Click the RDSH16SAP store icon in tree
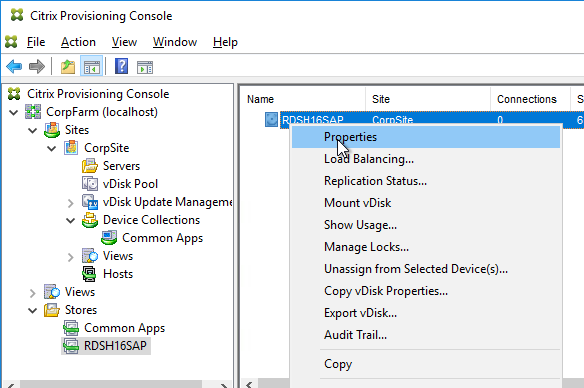The image size is (584, 388). tap(71, 346)
